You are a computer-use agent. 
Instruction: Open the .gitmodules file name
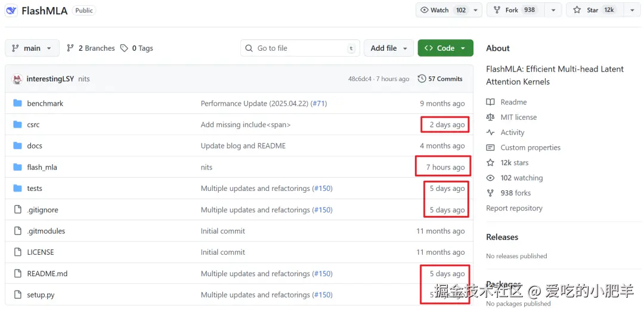(x=46, y=231)
